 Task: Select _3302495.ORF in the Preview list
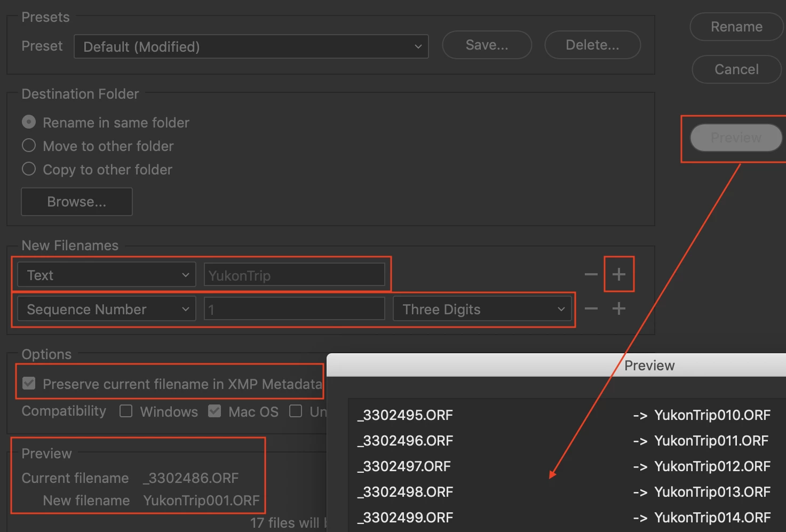coord(405,415)
